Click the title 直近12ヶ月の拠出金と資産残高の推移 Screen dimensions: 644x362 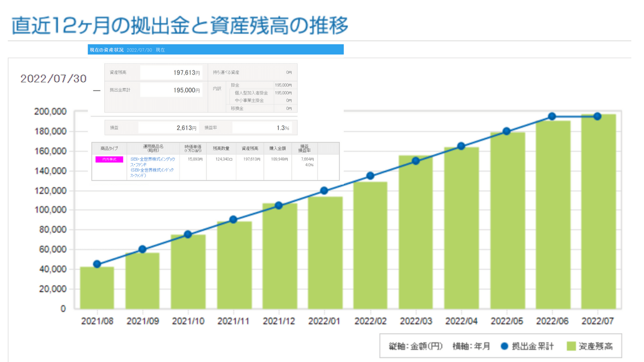(179, 25)
